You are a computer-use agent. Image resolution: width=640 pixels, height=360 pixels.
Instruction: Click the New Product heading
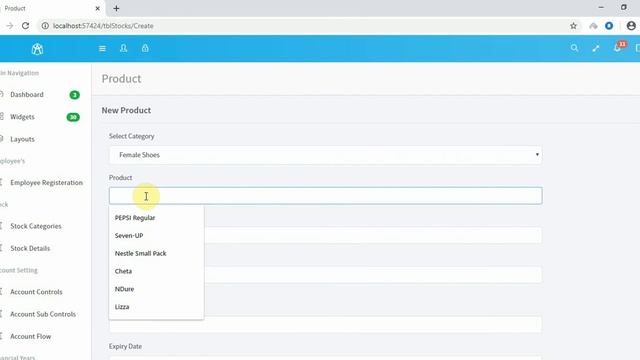[x=126, y=110]
